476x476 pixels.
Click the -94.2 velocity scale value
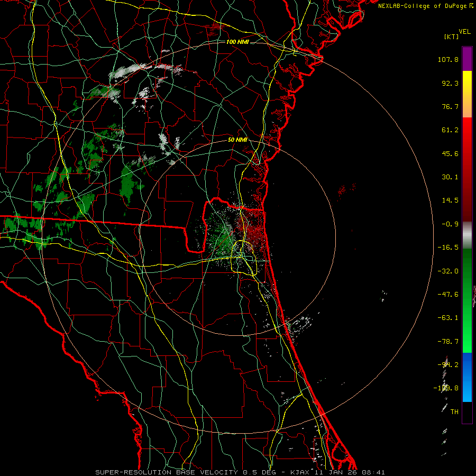448,365
